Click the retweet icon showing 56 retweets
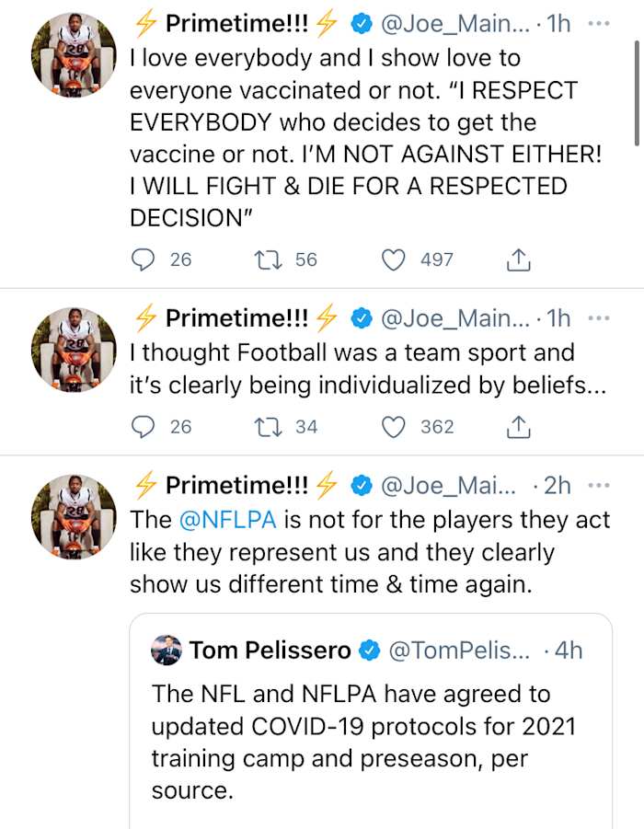This screenshot has width=644, height=829. coord(268,260)
